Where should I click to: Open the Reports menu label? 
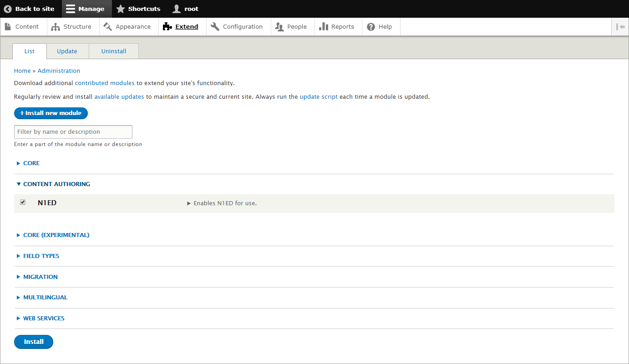pos(343,27)
